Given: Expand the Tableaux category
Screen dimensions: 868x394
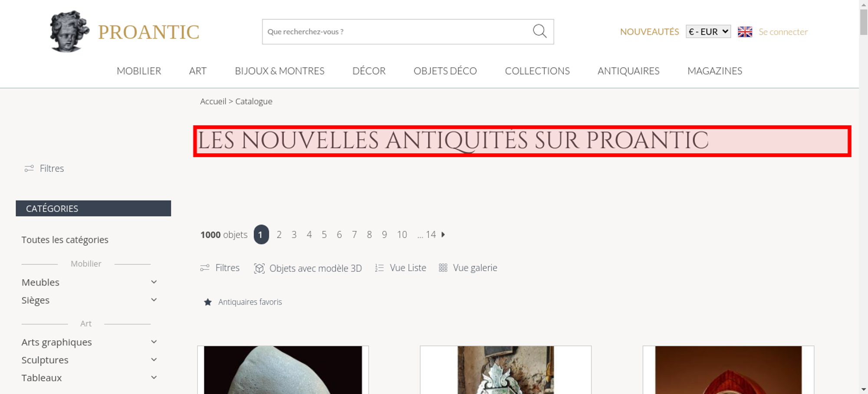Looking at the screenshot, I should 154,378.
